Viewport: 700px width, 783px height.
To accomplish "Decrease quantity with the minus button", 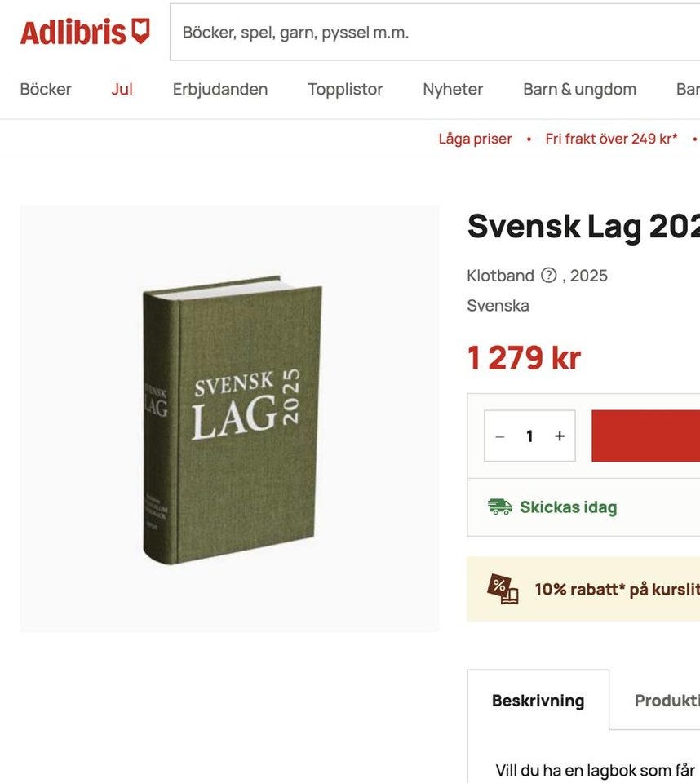I will tap(500, 436).
